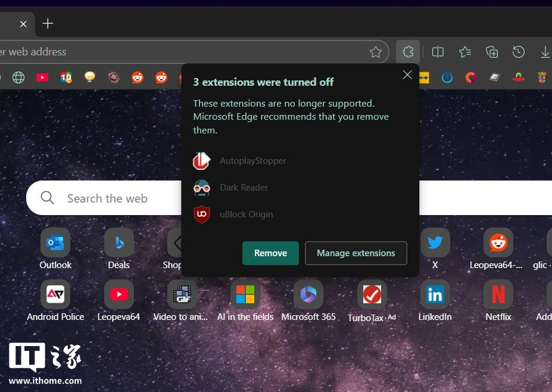Open the blue power icon bookmark
Viewport: 552px width, 392px height.
[x=447, y=77]
